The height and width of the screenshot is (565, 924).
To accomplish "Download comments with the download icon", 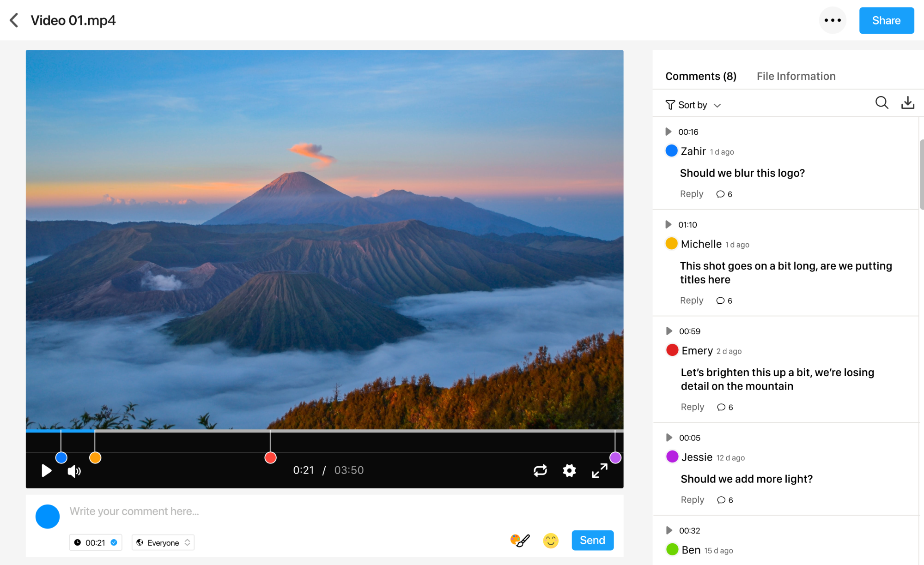I will 907,102.
